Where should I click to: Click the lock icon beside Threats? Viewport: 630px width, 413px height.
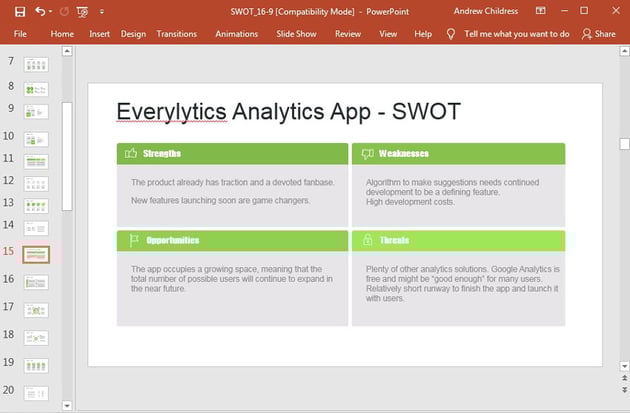pos(367,240)
